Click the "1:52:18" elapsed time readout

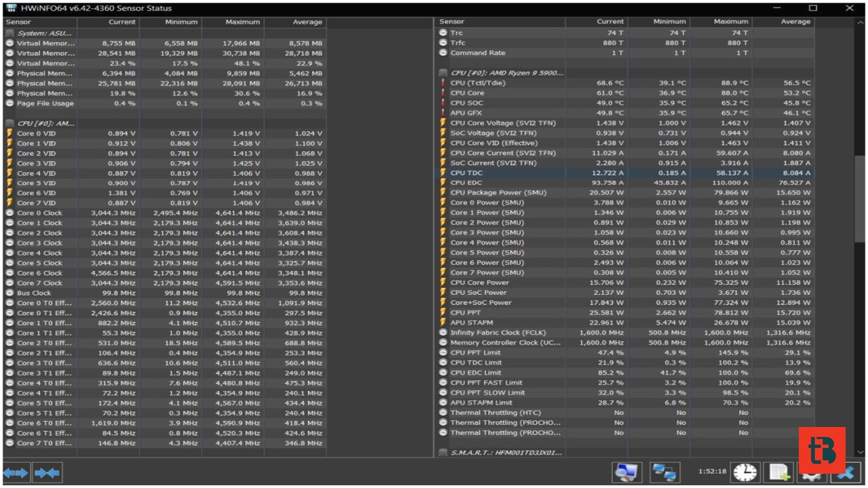[712, 472]
